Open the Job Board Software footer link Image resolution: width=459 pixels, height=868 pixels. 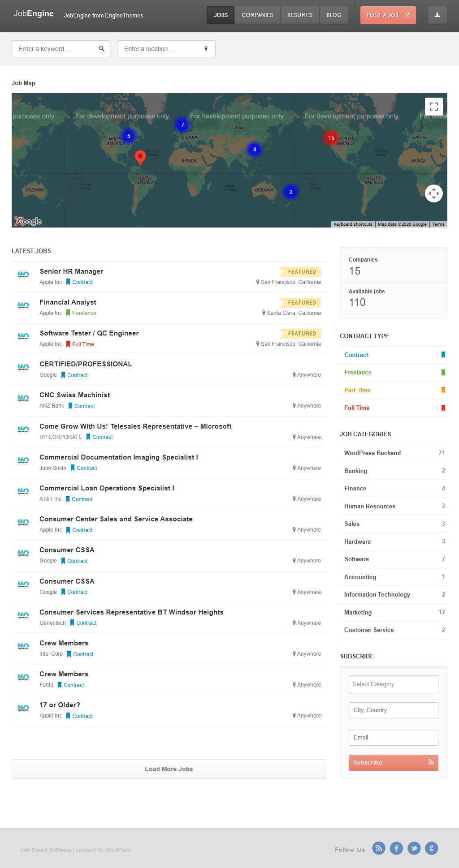46,850
